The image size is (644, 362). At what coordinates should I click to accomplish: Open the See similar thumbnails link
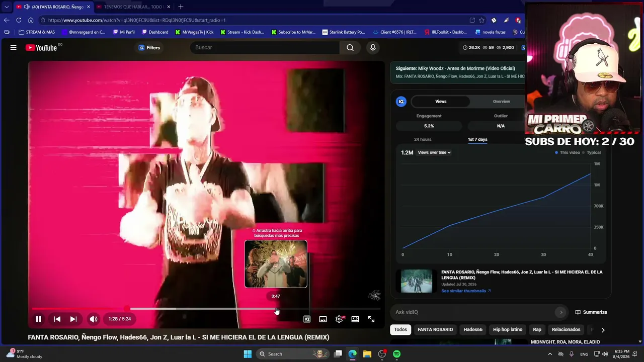[x=466, y=291]
